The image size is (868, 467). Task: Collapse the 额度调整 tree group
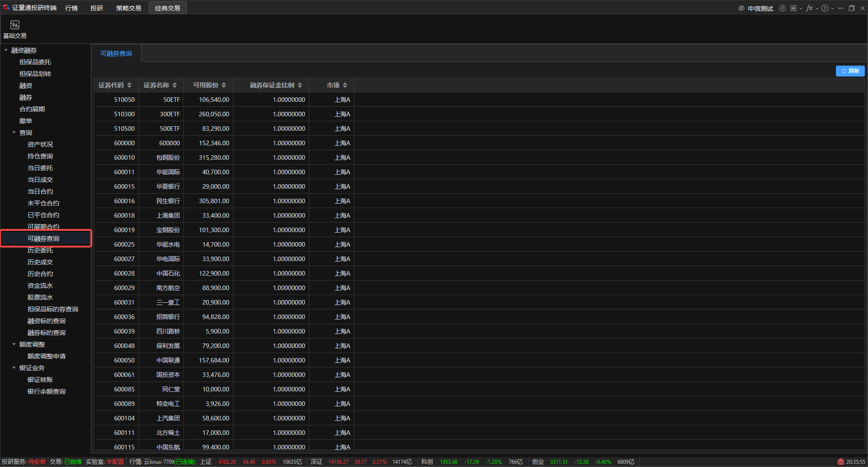tap(14, 344)
